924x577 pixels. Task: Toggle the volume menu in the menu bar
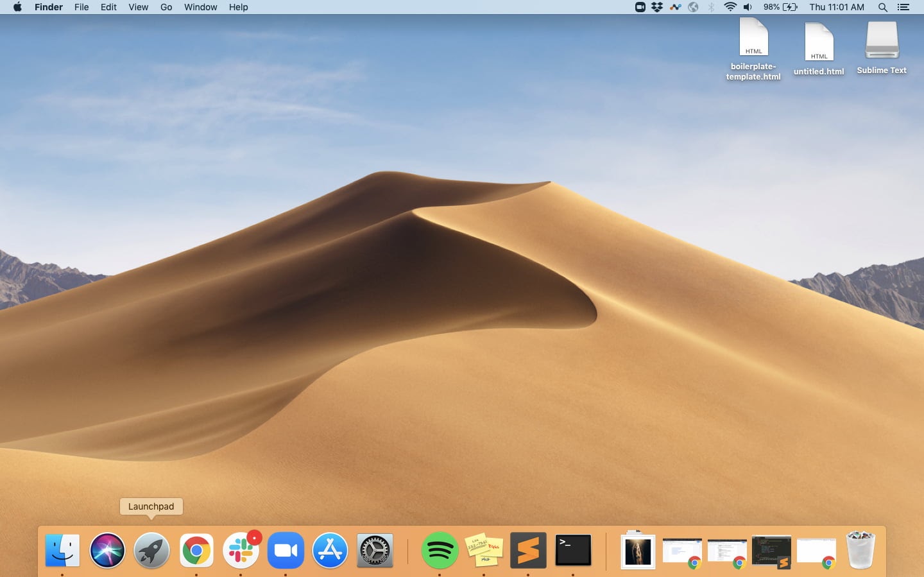coord(747,7)
